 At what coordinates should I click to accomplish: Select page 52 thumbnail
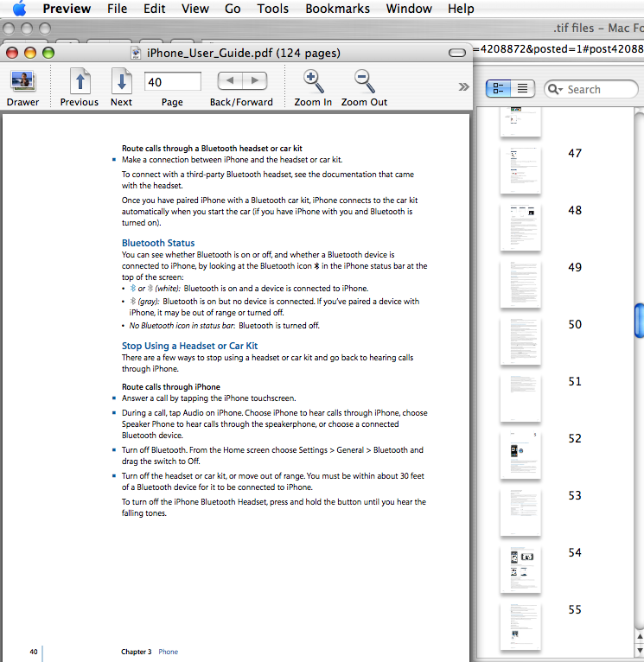tap(520, 455)
